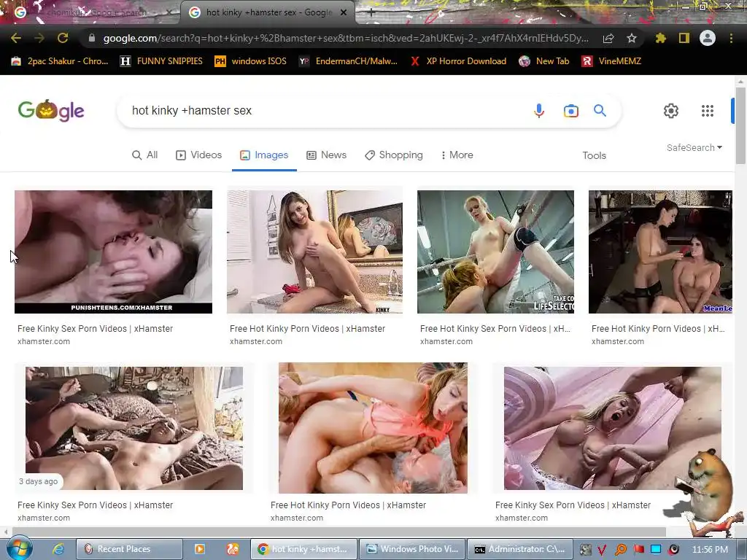747x560 pixels.
Task: Switch to the All results tab
Action: [145, 155]
